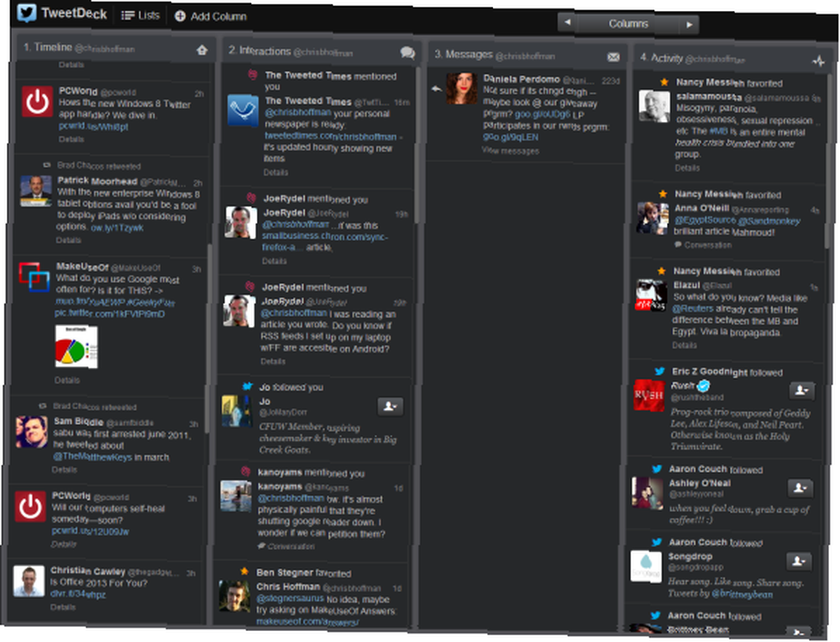
Task: Open the Columns navigator button
Action: click(628, 24)
